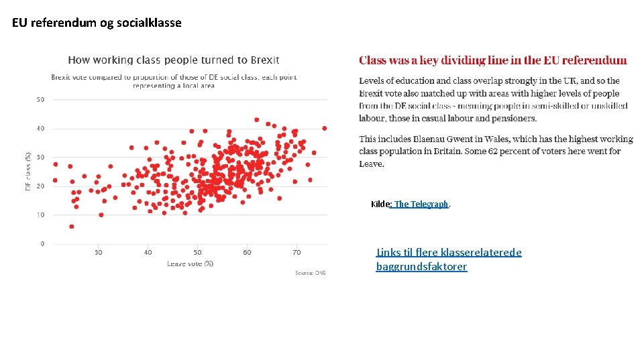Click the x-axis tick label '60'

pos(247,253)
